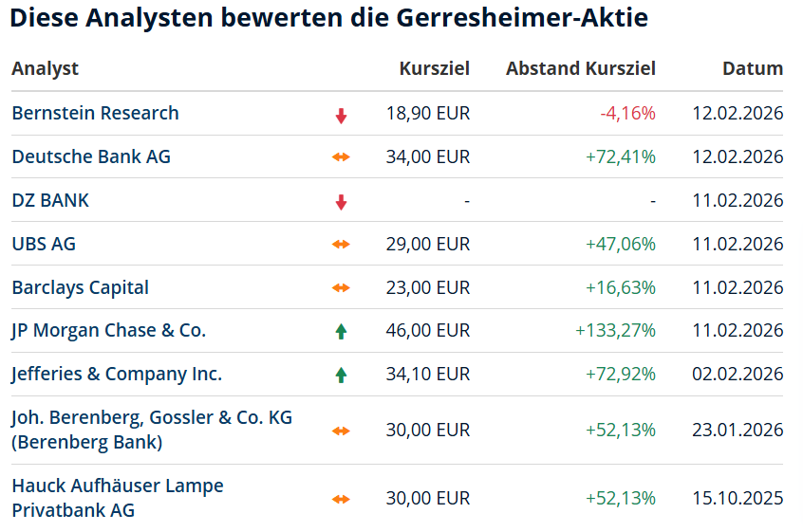Open the Deutsche Bank AG analyst link
The width and height of the screenshot is (803, 532).
[91, 156]
